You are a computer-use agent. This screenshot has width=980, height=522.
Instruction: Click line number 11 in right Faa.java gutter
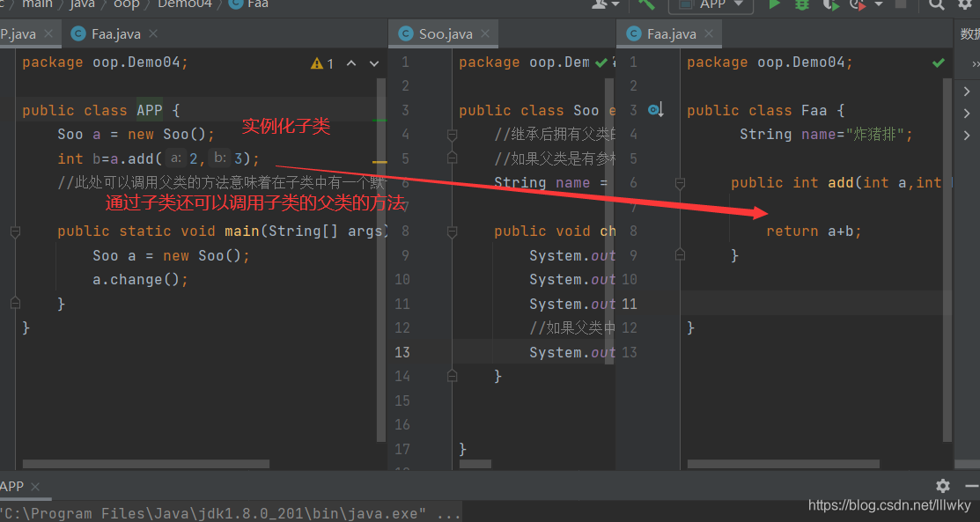[630, 304]
